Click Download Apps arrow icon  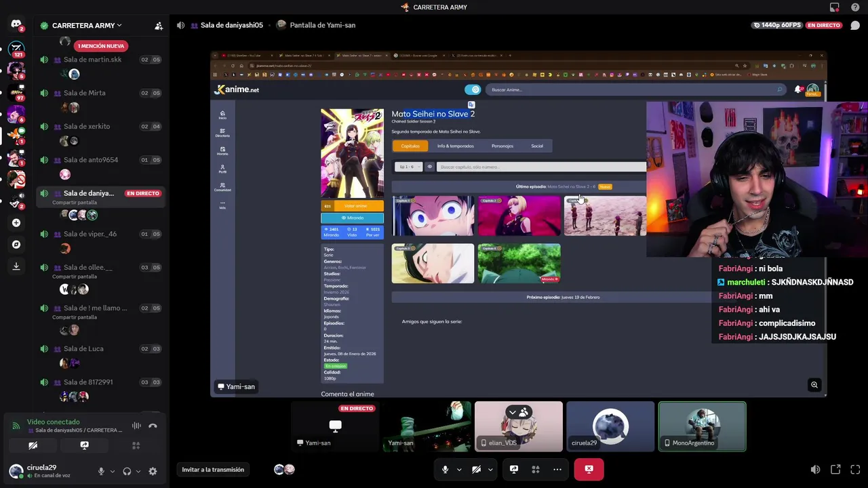click(16, 266)
